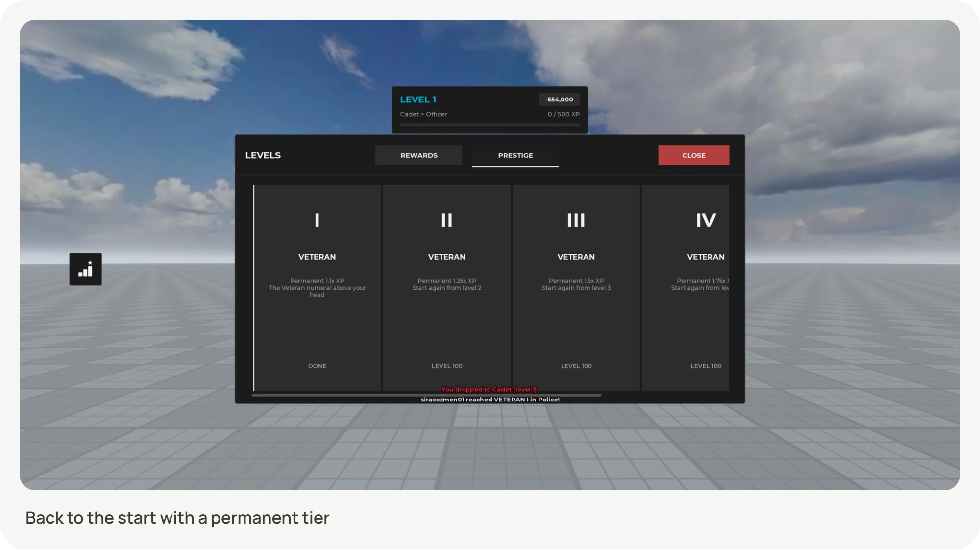
Task: Click the XP progress bar under Cadet > Officer
Action: click(490, 125)
